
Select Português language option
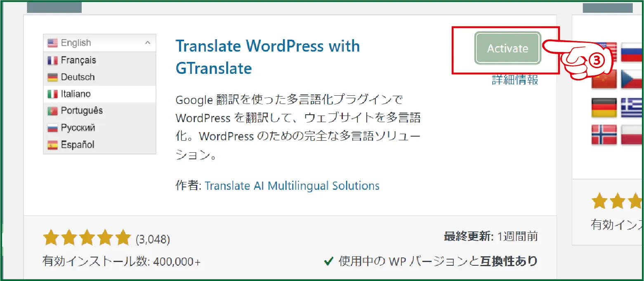click(x=82, y=111)
